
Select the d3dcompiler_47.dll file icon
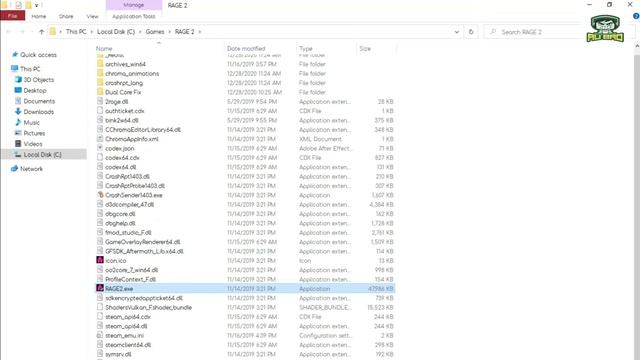click(100, 204)
